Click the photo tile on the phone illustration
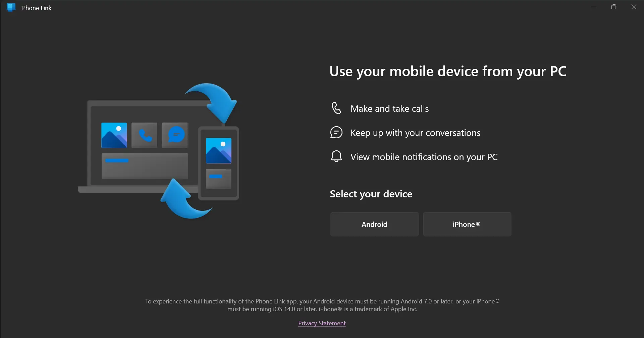644x338 pixels. click(218, 151)
